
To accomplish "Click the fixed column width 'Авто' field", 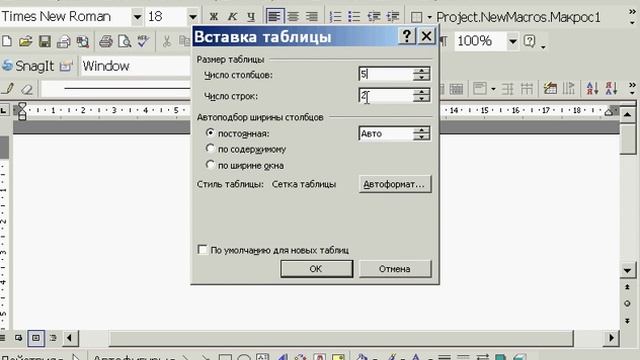I will (x=386, y=133).
